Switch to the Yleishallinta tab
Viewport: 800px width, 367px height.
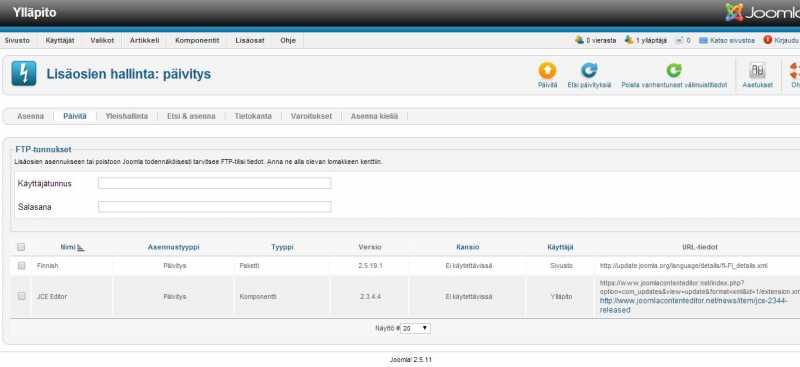point(127,116)
